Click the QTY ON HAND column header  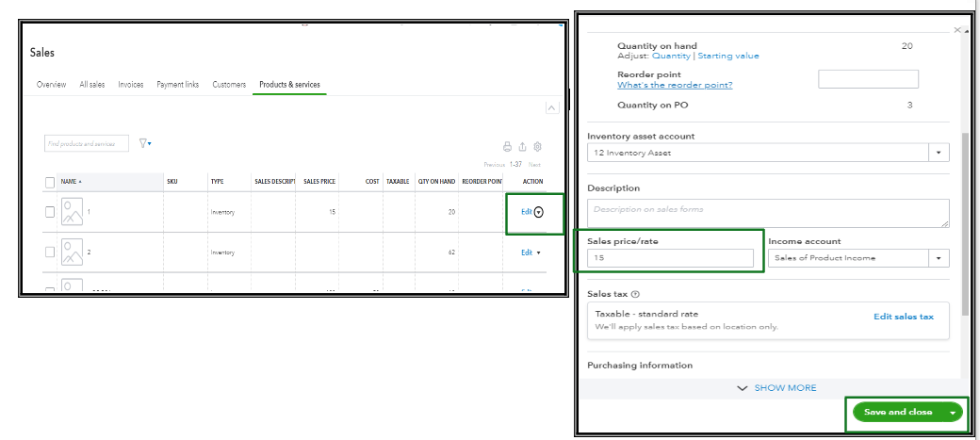click(436, 182)
